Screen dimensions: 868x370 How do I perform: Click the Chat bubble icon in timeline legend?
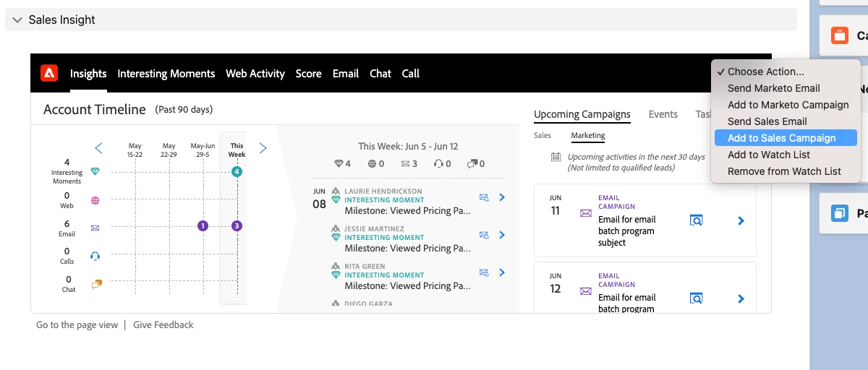click(95, 284)
